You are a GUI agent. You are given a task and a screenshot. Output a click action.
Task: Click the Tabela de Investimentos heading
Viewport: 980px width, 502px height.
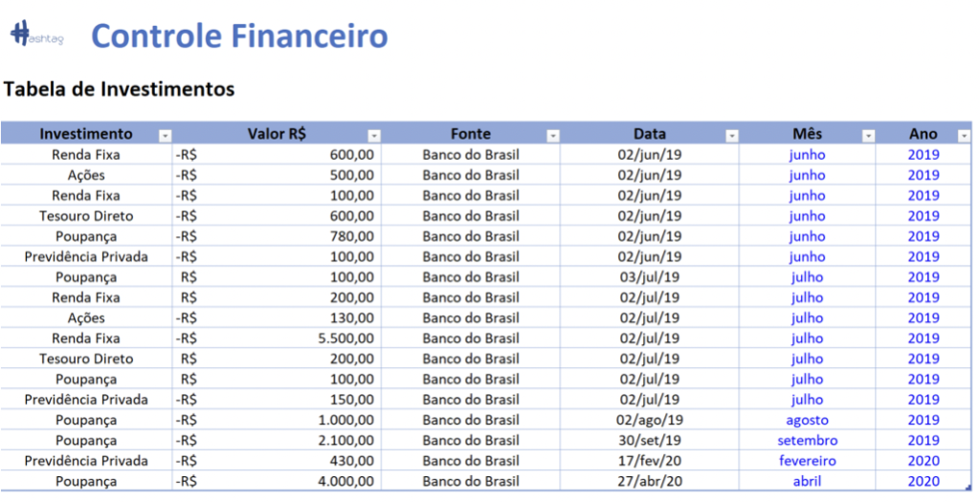pyautogui.click(x=120, y=90)
